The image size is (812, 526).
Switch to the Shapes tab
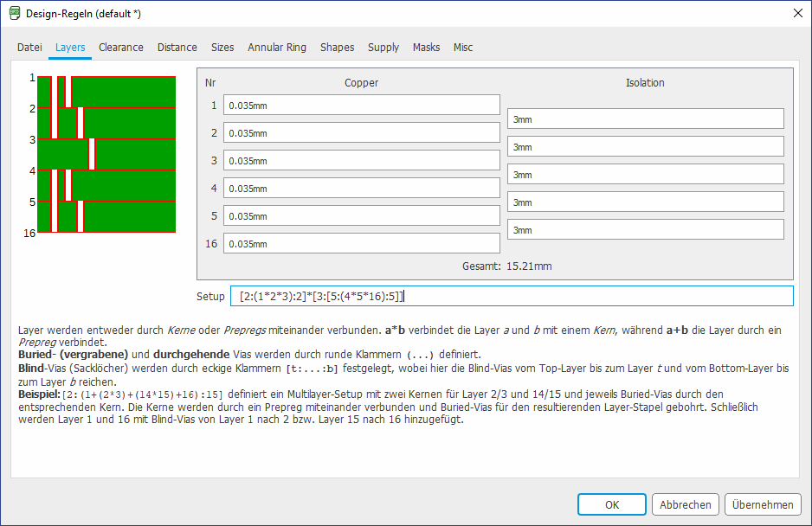(337, 47)
